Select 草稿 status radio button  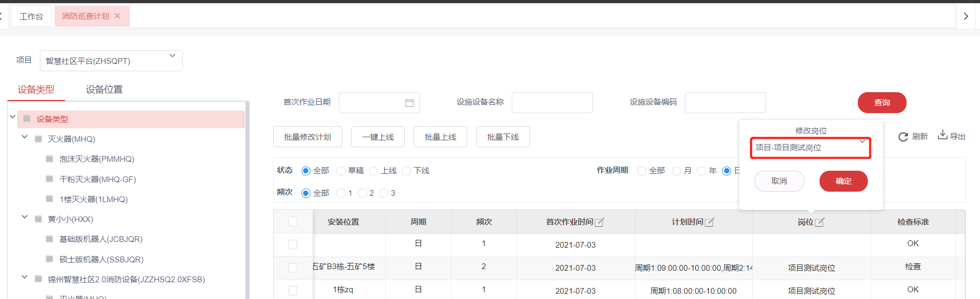(x=341, y=171)
